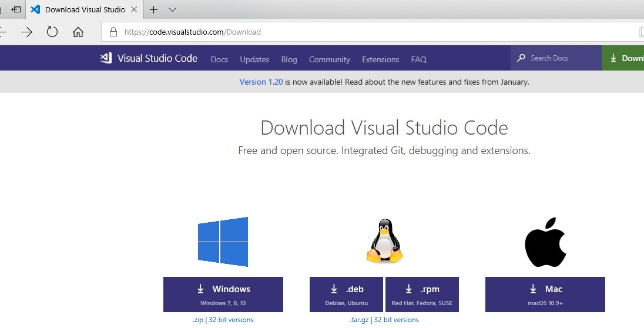
Task: Refresh the page with the reload icon
Action: 52,32
